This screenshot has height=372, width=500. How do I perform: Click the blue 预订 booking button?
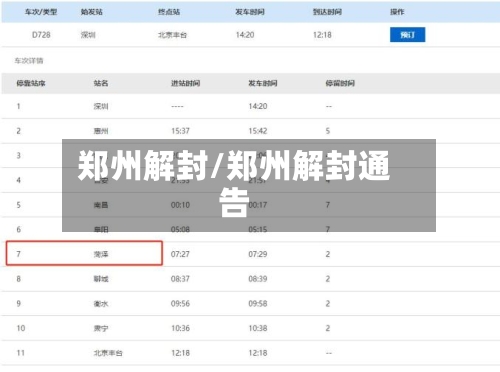coord(407,35)
